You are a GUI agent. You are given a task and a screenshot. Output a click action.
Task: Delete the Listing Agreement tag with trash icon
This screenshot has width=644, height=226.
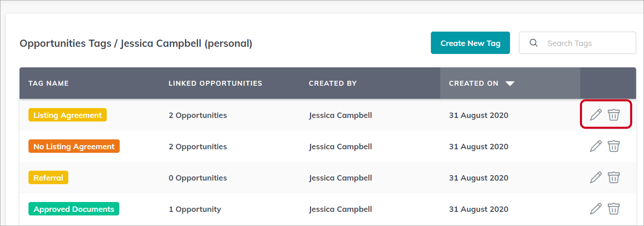pyautogui.click(x=613, y=115)
